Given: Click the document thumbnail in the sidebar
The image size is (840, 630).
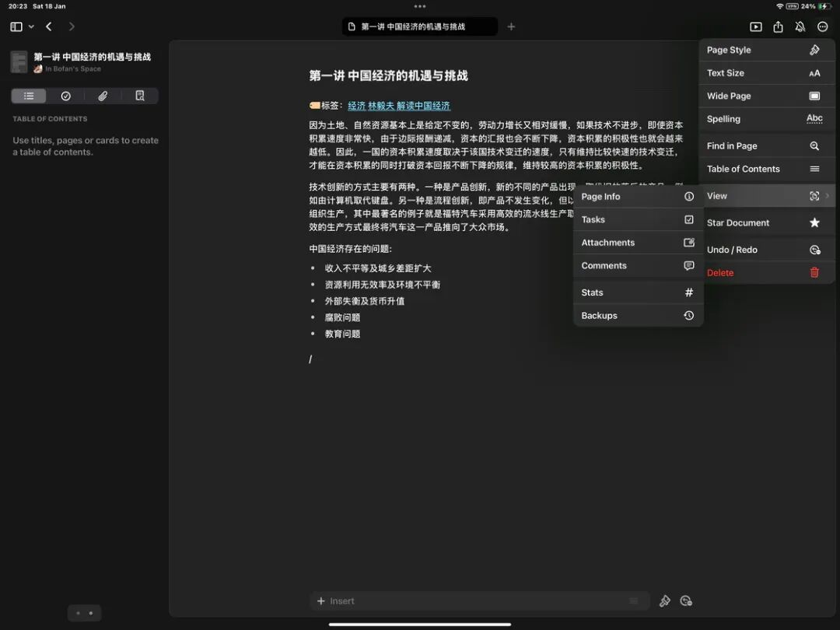Looking at the screenshot, I should (x=19, y=61).
